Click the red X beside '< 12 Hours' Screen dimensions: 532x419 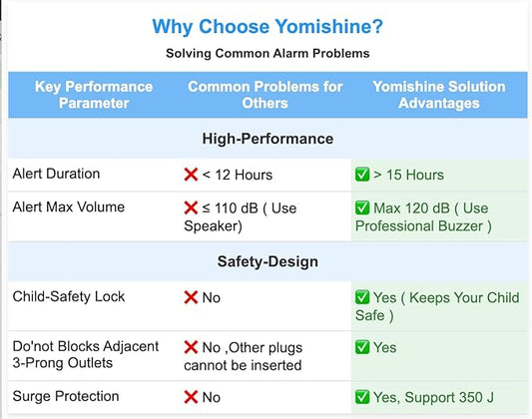pyautogui.click(x=191, y=175)
